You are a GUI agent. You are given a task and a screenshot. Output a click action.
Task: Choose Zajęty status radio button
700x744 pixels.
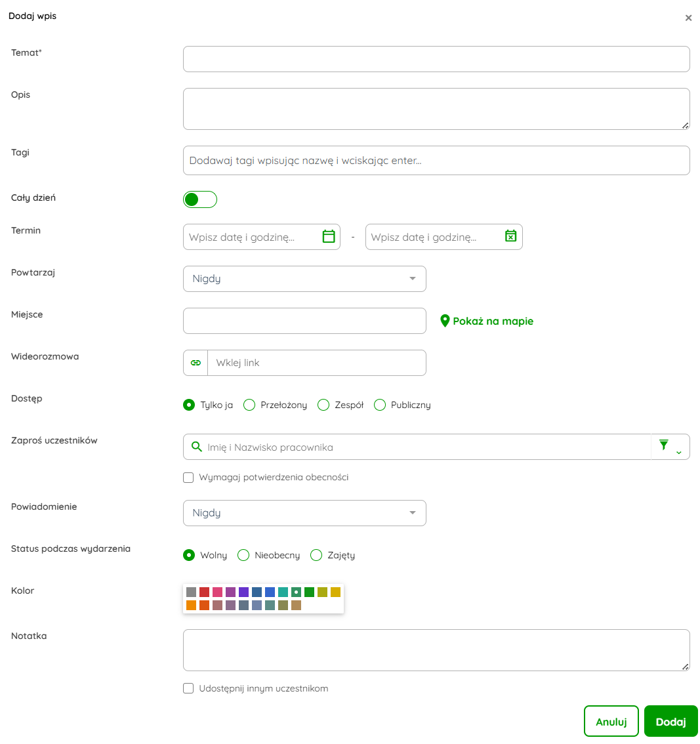tap(316, 556)
